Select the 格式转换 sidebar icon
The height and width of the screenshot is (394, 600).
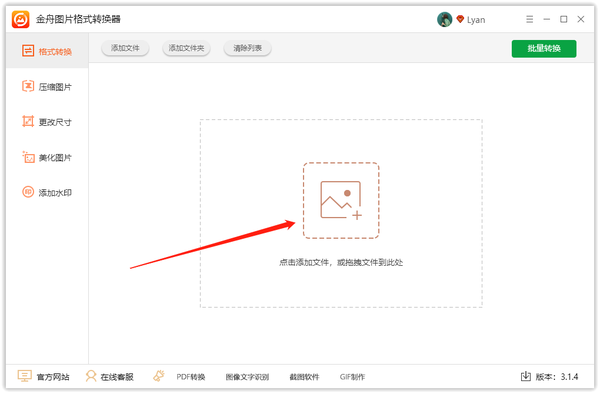pos(28,51)
